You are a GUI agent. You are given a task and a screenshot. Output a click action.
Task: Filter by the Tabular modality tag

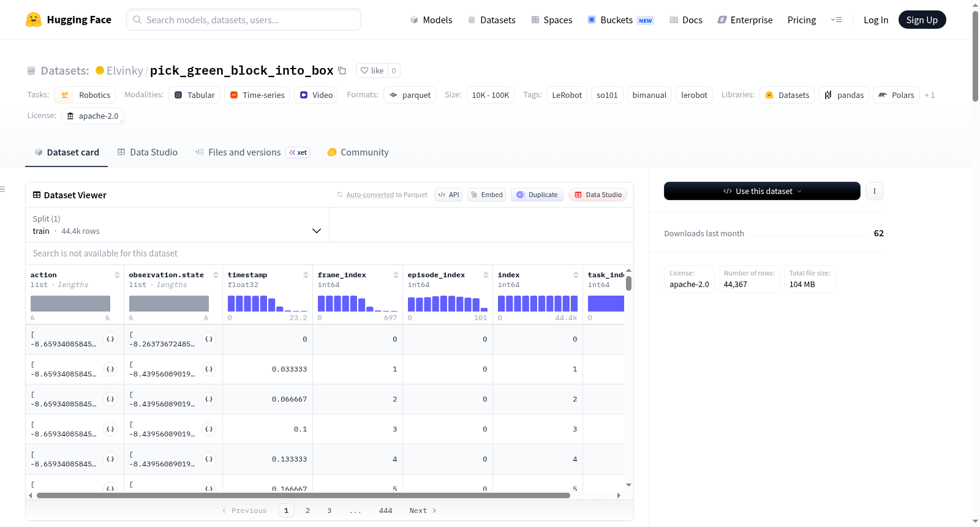click(x=195, y=95)
